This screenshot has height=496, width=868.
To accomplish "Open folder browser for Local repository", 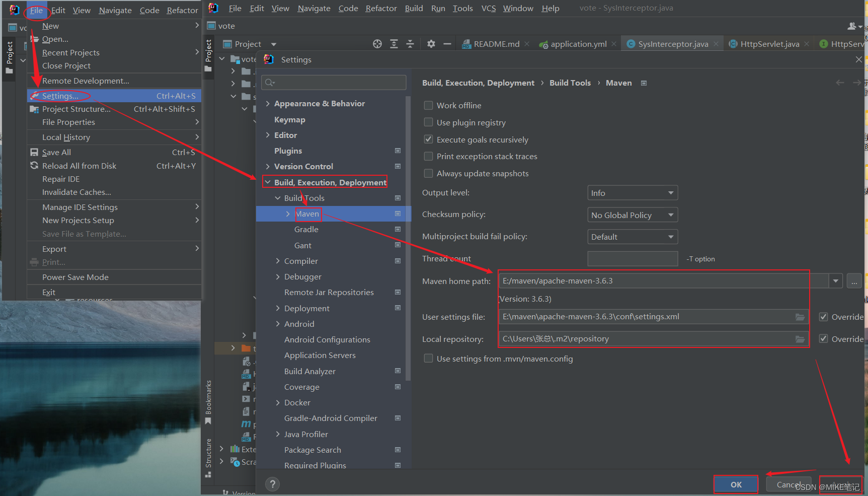I will pyautogui.click(x=800, y=339).
